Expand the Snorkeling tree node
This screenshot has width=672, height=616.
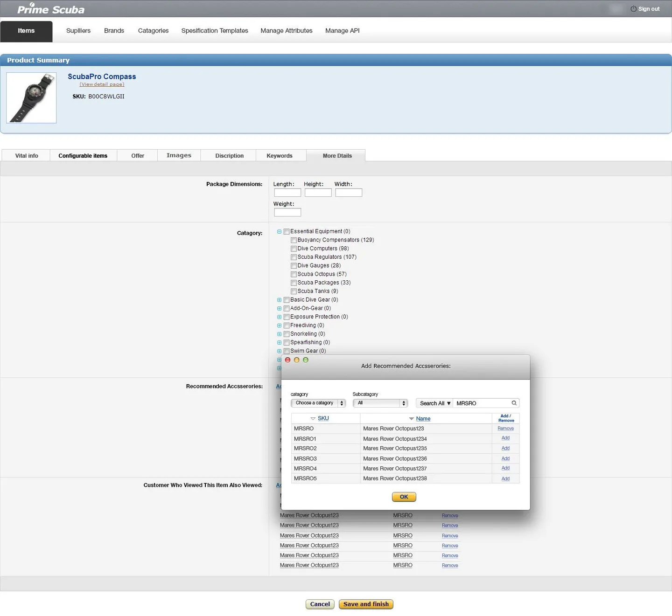(x=279, y=334)
